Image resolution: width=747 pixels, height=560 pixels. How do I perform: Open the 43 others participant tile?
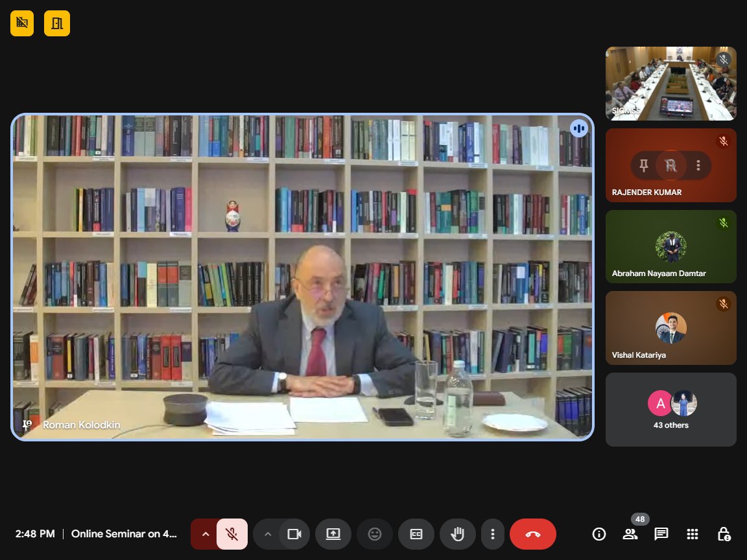[670, 410]
